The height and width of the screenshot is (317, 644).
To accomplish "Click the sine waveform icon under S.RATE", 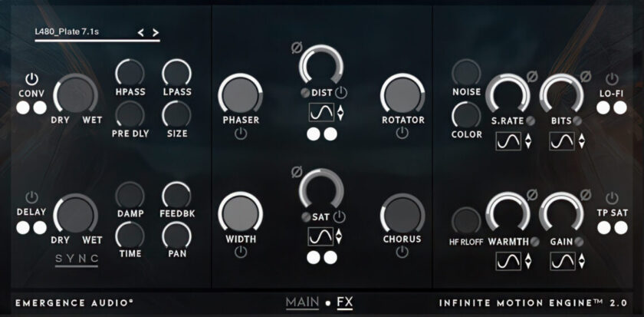I will coord(508,141).
